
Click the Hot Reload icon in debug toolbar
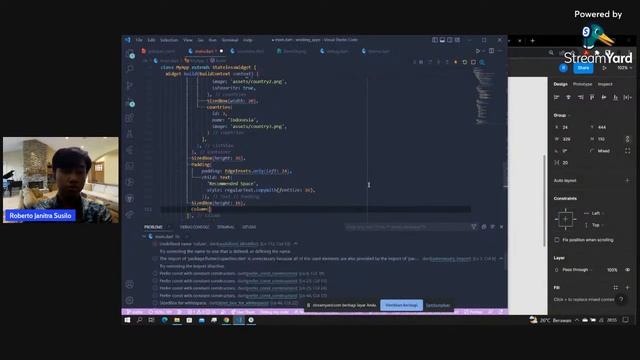point(456,62)
